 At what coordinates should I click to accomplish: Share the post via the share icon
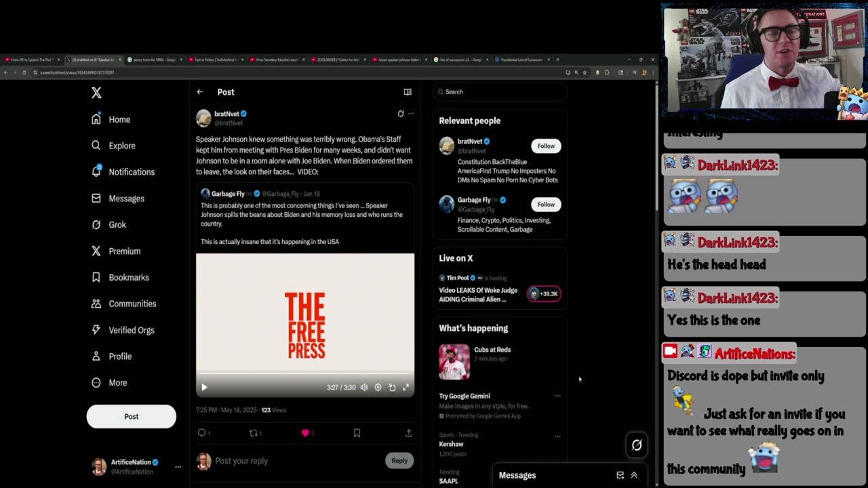tap(408, 433)
